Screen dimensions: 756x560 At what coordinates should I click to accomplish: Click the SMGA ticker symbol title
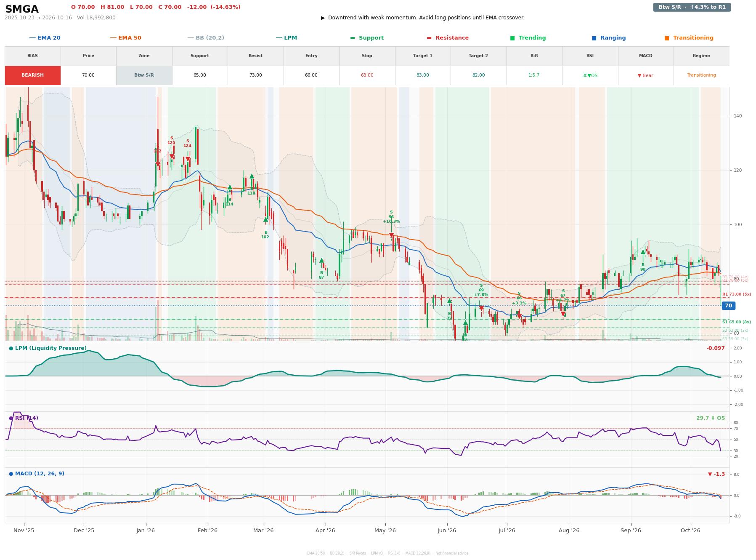click(21, 9)
